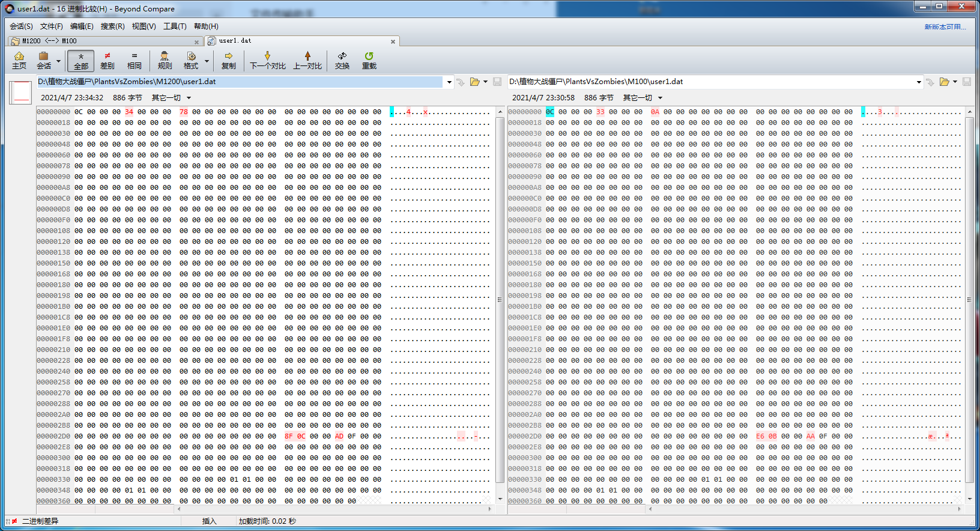
Task: Select byte E6 in right row 000002D0
Action: click(x=760, y=436)
